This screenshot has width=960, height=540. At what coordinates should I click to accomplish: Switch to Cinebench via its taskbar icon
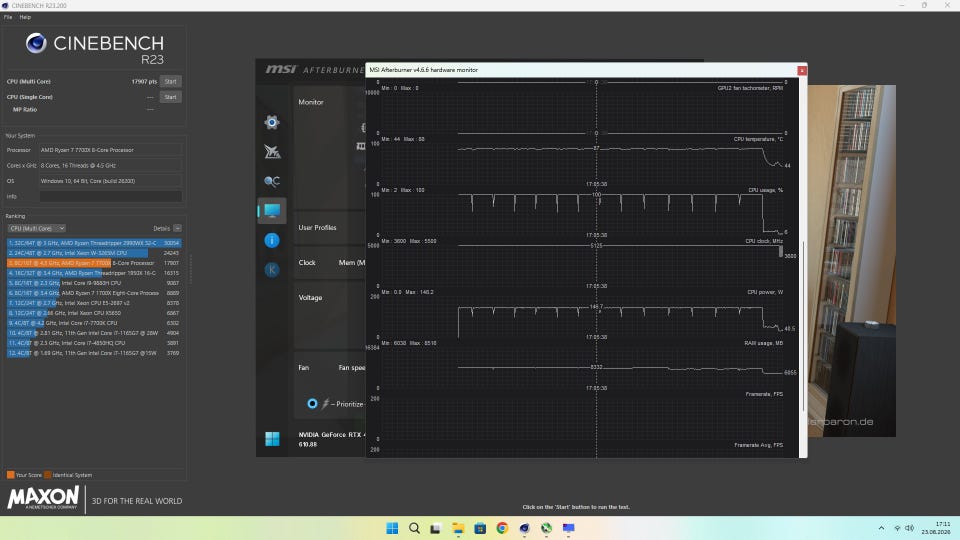(x=524, y=528)
